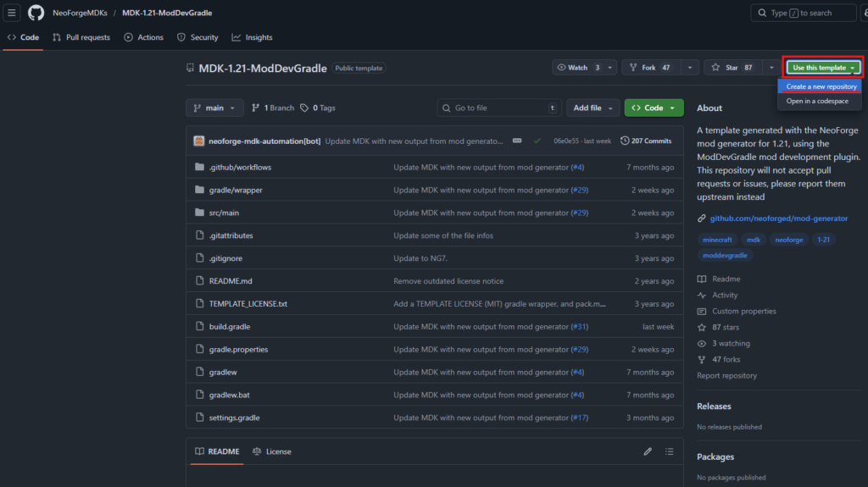Click the neoforge-mdk-automation bot avatar
The image size is (868, 487).
[199, 141]
